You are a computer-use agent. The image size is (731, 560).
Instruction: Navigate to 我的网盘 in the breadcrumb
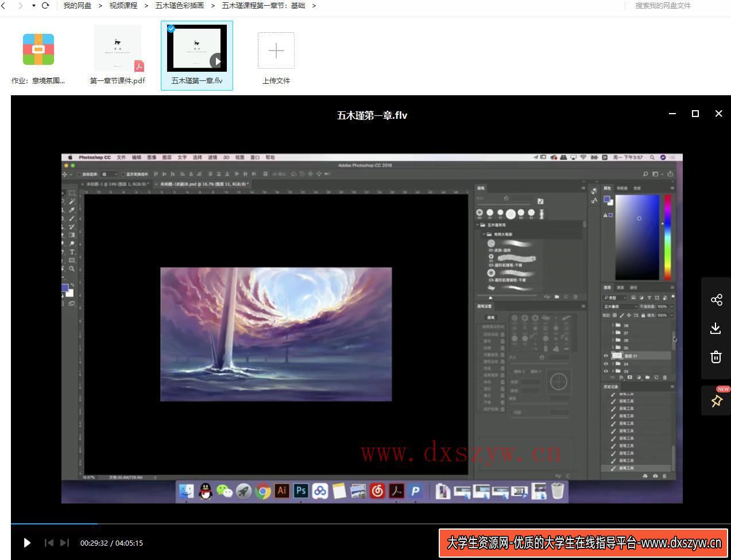point(77,6)
